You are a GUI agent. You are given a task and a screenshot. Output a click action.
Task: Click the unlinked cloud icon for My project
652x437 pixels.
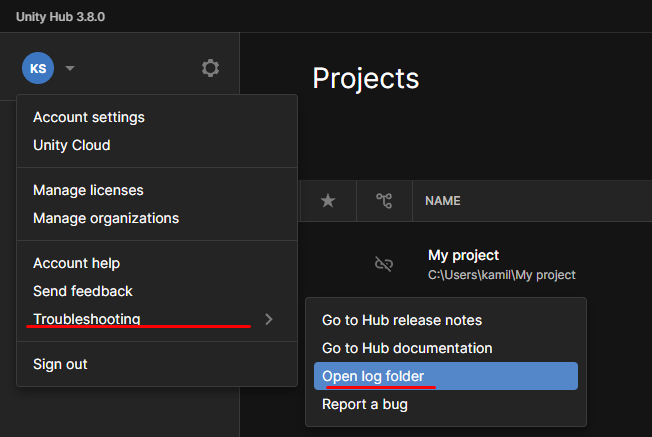383,264
